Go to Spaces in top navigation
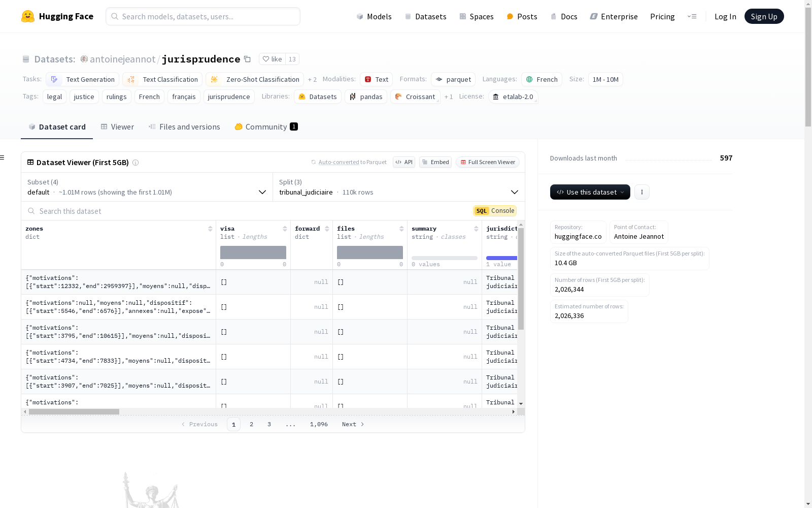Screen dimensions: 812x508 pyautogui.click(x=477, y=16)
